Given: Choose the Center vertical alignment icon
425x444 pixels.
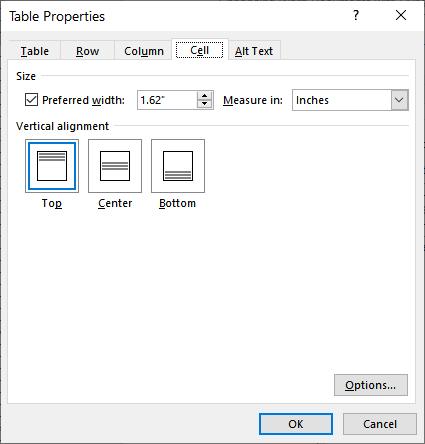Looking at the screenshot, I should (115, 166).
